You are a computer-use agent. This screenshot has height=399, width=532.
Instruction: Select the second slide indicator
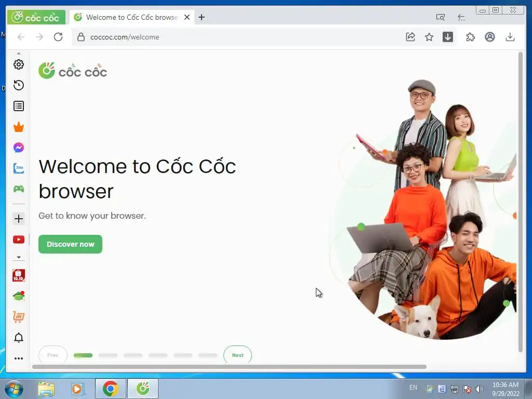(x=108, y=355)
